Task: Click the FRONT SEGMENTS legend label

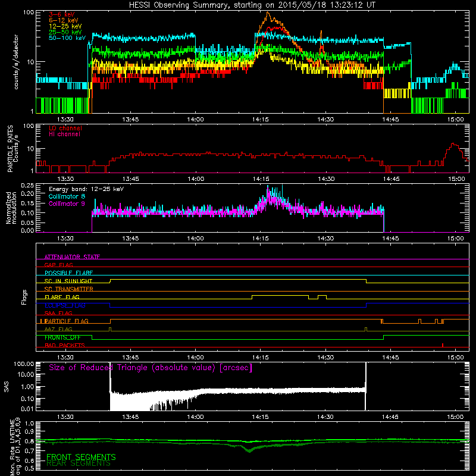Action: tap(81, 457)
